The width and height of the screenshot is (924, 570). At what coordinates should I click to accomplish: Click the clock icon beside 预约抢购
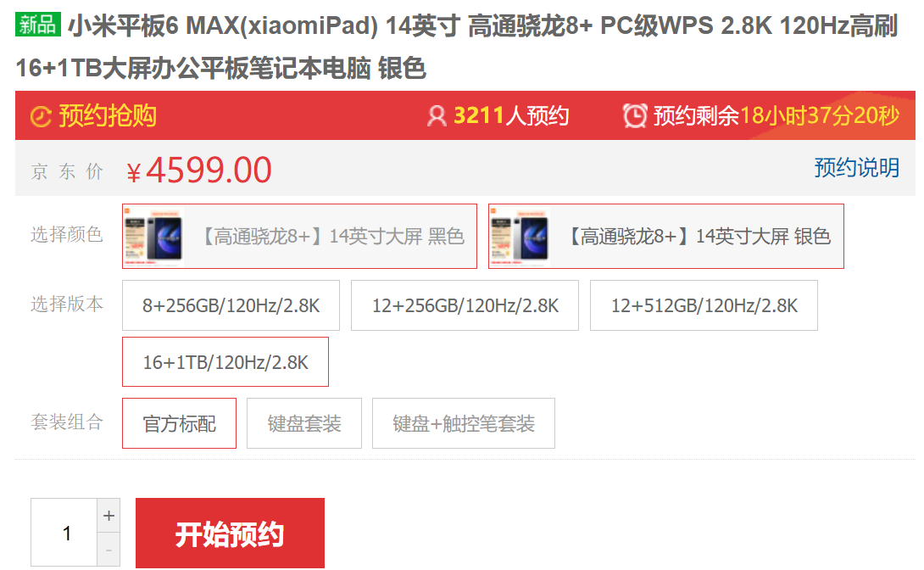coord(41,116)
